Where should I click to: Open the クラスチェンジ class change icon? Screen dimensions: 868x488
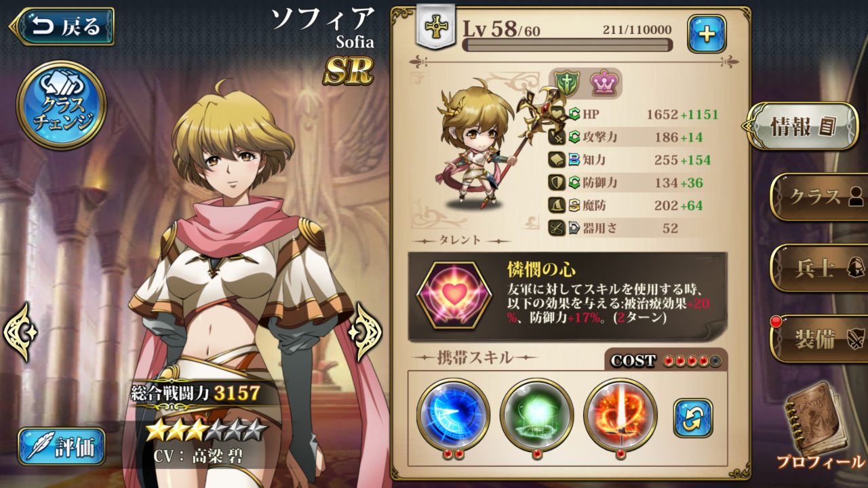61,105
